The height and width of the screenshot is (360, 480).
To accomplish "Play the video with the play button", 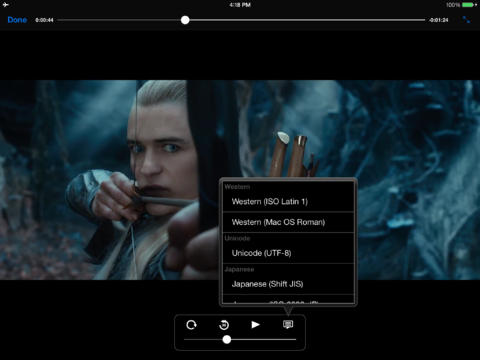I will [255, 324].
